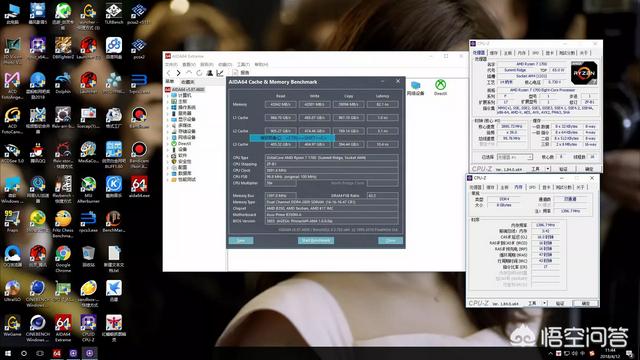
Task: Click Save in Cache & Memory Benchmark
Action: pos(241,240)
